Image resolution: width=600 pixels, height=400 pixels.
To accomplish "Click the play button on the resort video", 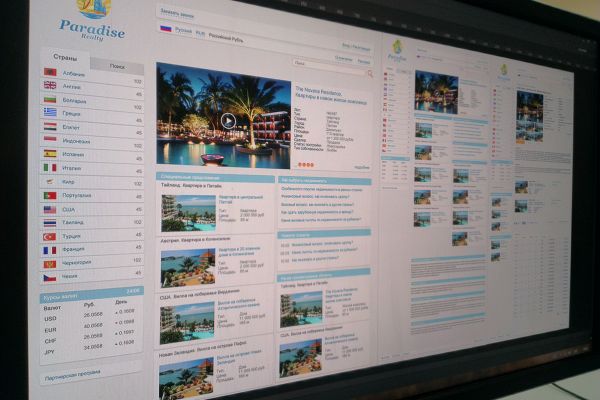I will click(x=228, y=121).
